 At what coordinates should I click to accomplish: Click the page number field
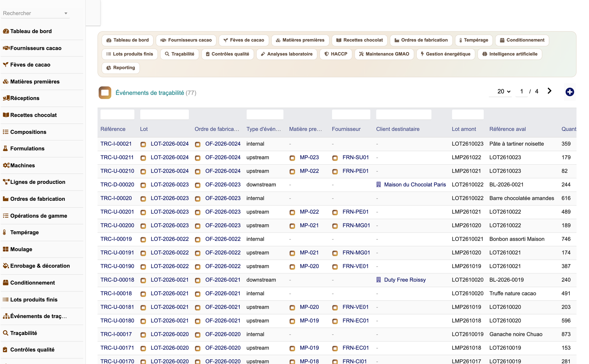pos(521,91)
